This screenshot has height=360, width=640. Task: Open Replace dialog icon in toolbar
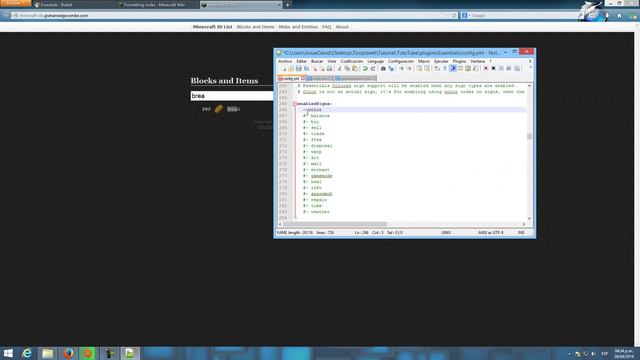pyautogui.click(x=391, y=69)
